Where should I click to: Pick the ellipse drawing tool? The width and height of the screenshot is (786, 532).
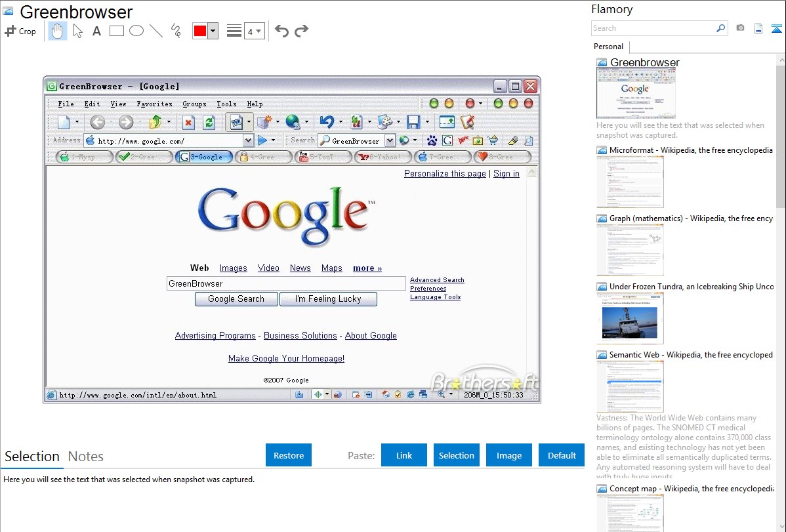pos(136,31)
